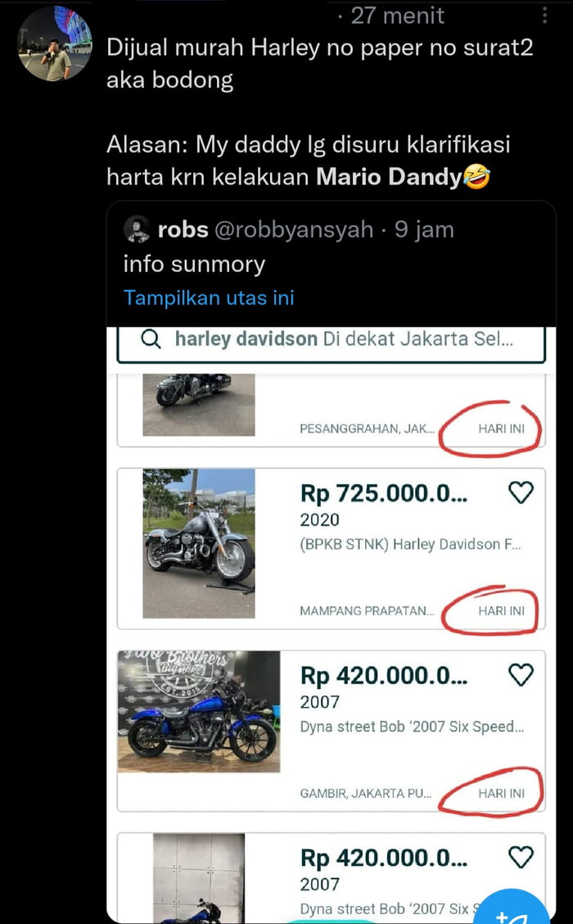Heart the bottom Rp 420.000.0... listing
This screenshot has height=924, width=573.
point(521,857)
